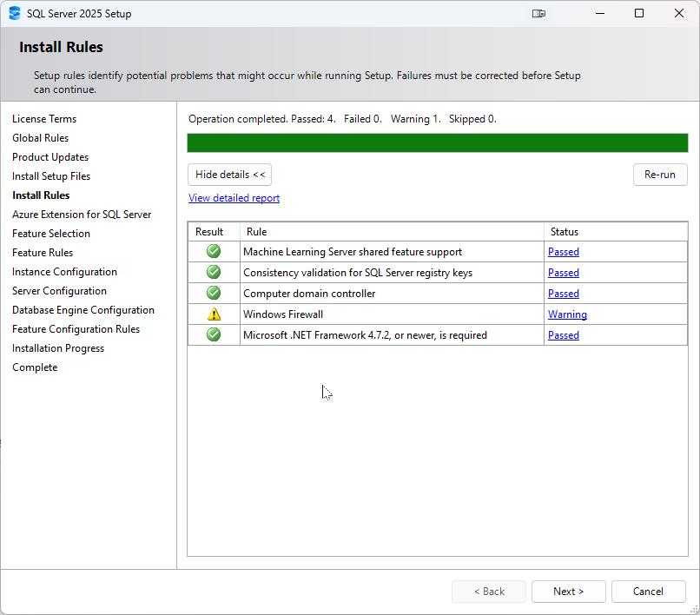Open Passed status for Consistency validation rule
Image resolution: width=700 pixels, height=615 pixels.
(564, 273)
